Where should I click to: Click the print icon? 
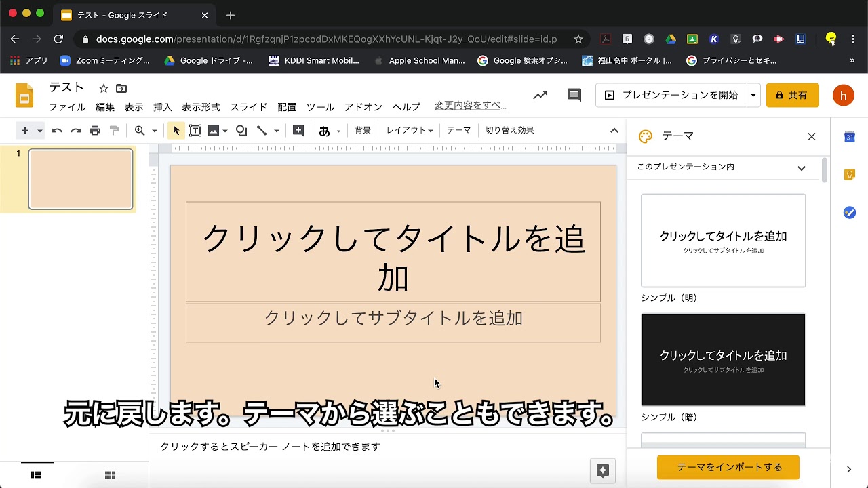(95, 131)
